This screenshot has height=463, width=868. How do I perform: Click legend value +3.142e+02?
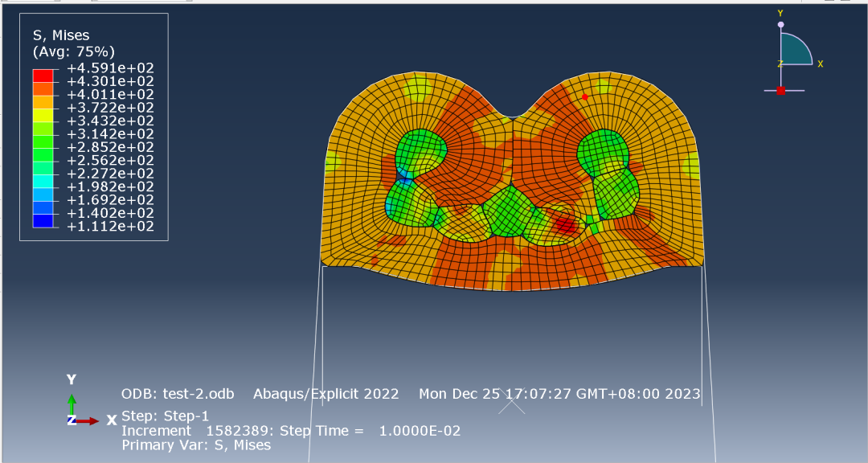110,134
